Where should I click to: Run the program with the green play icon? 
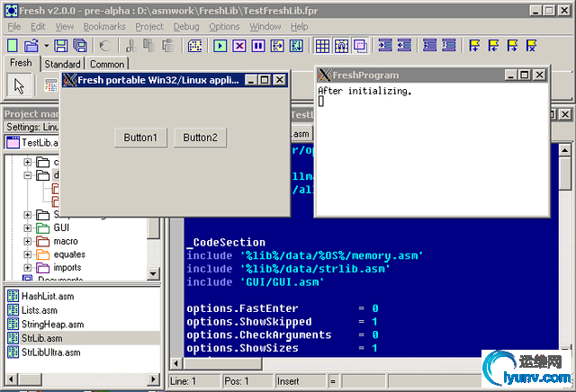[x=220, y=46]
